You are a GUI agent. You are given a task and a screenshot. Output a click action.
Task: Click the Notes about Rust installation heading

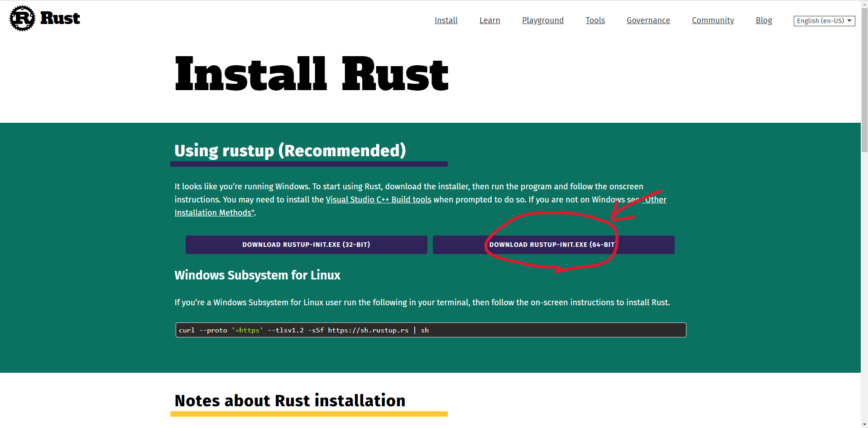[x=290, y=400]
